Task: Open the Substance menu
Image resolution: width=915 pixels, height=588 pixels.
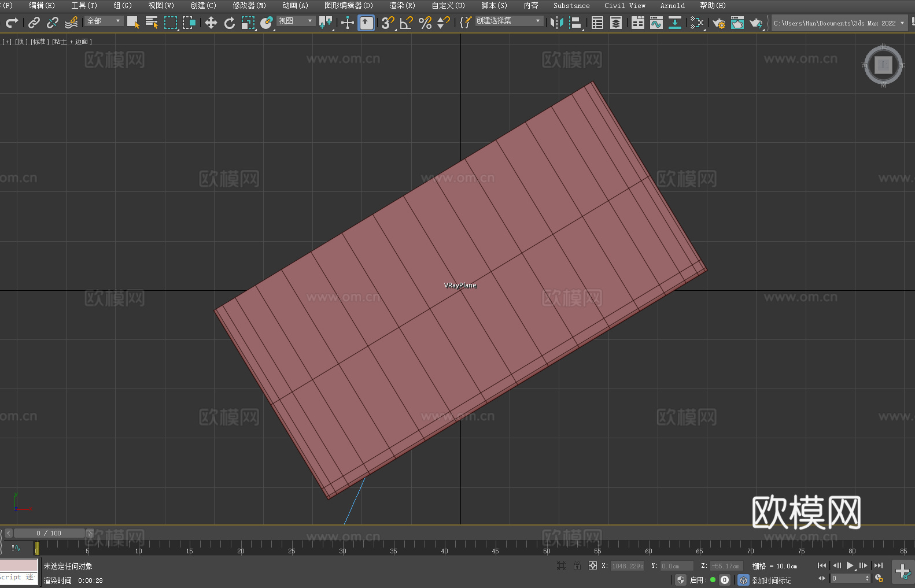Action: click(x=571, y=5)
